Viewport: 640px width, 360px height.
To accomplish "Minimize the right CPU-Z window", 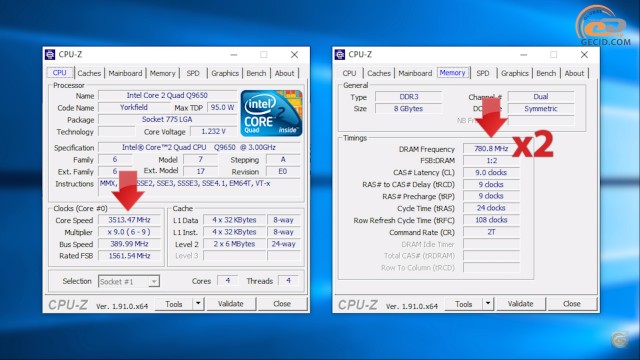I will tap(524, 54).
